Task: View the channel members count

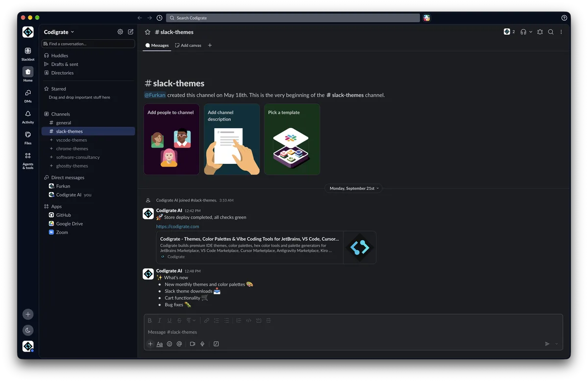Action: pyautogui.click(x=509, y=32)
